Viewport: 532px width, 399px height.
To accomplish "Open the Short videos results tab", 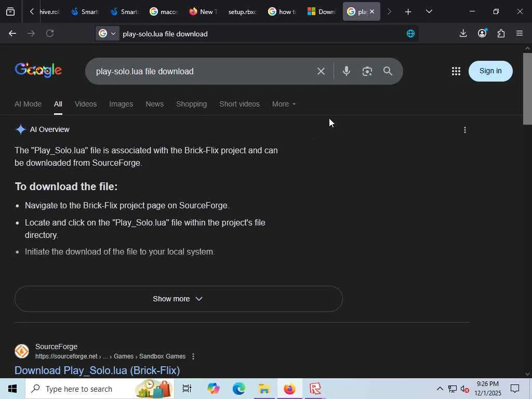I will click(x=239, y=104).
